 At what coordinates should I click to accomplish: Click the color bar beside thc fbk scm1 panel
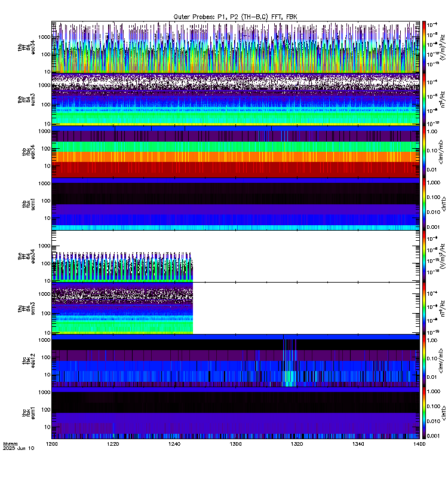coord(424,413)
